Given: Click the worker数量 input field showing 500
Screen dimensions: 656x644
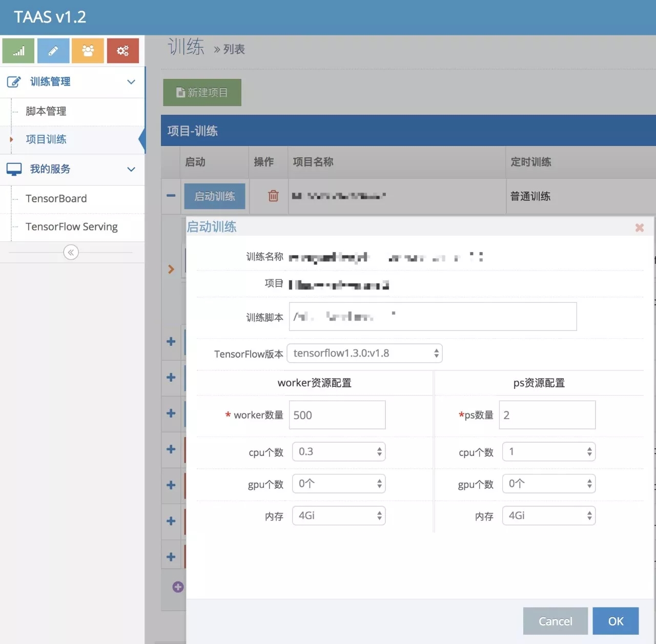Looking at the screenshot, I should [x=337, y=415].
